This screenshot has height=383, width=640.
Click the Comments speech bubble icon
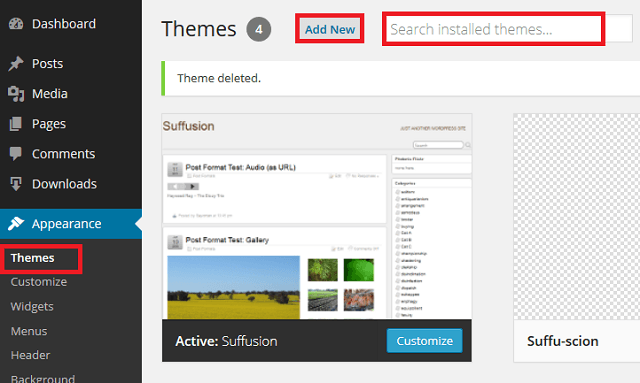[x=16, y=154]
